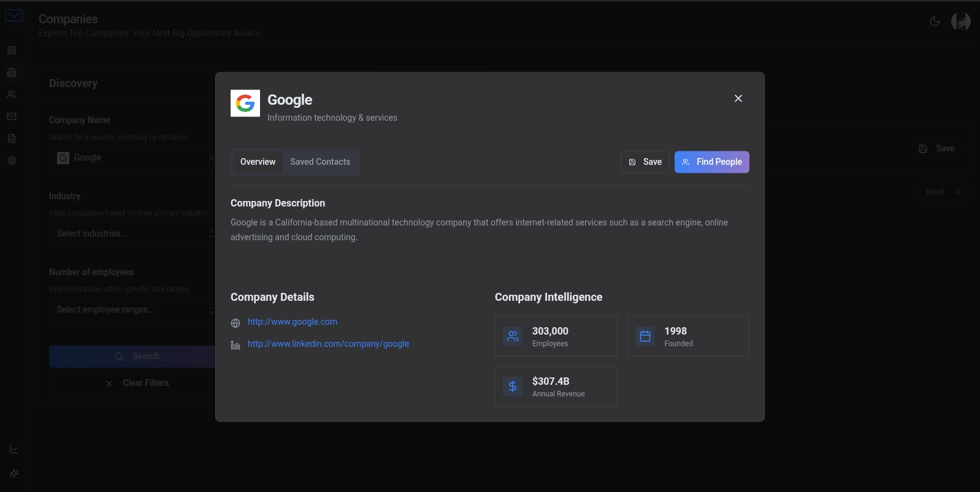Click the sparkle AI sidebar icon
980x492 pixels.
coord(14,474)
